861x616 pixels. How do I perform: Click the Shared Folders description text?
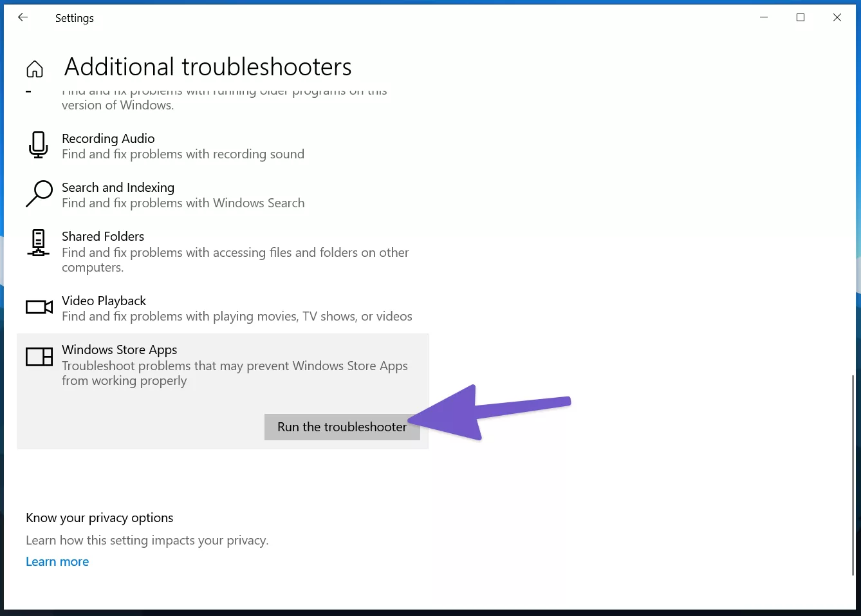click(236, 260)
